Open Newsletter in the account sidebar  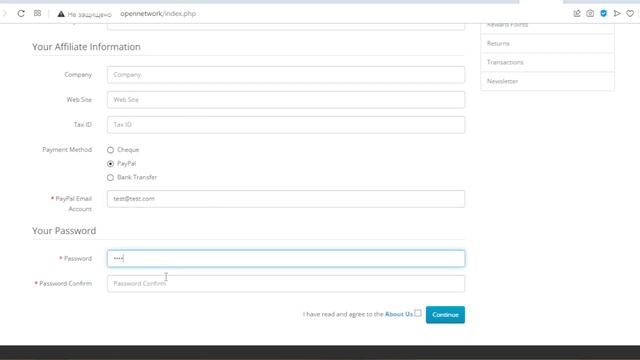pyautogui.click(x=547, y=81)
